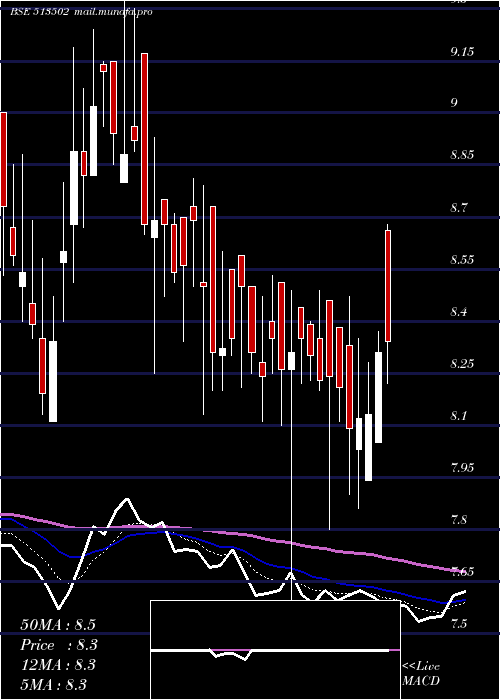500x700 pixels.
Task: Click the mail.munafa.pro site label
Action: [113, 12]
